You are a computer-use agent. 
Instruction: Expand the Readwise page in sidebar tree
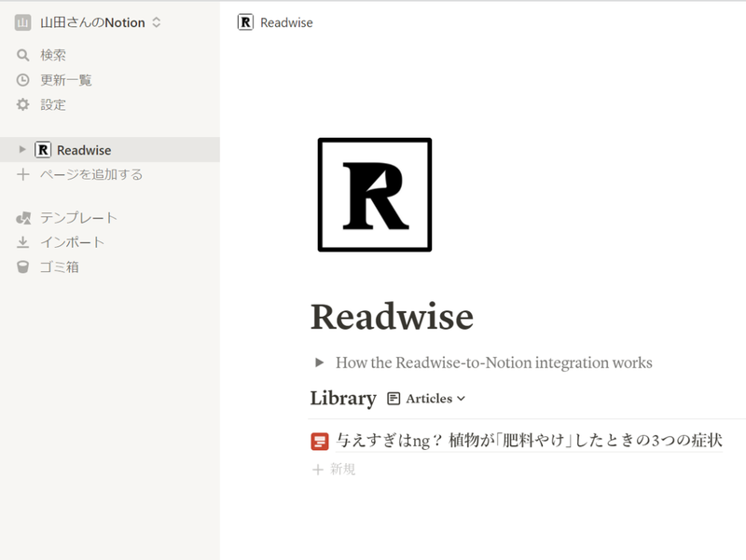(21, 150)
